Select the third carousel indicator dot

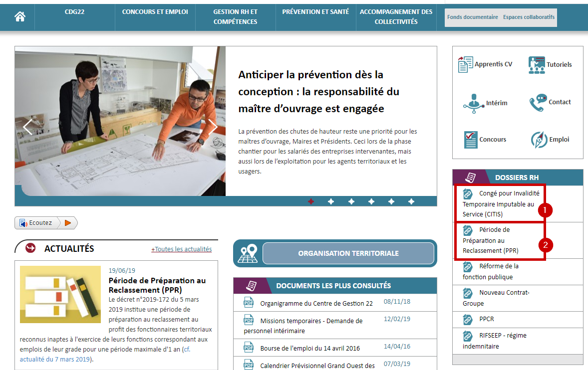(x=351, y=201)
